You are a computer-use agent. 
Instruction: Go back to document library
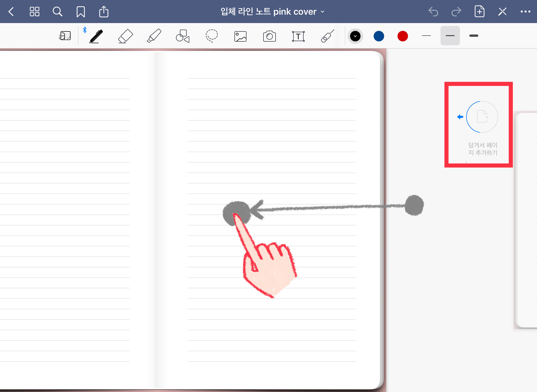pyautogui.click(x=11, y=12)
